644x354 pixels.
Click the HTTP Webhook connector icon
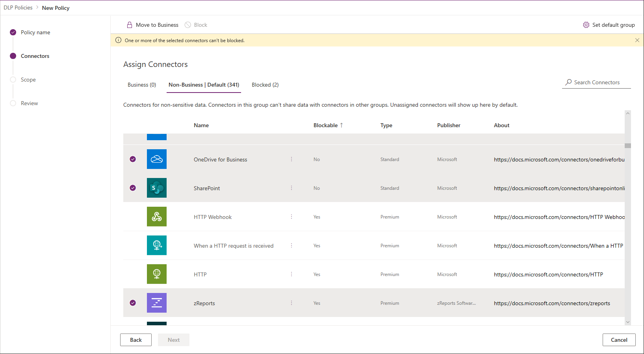coord(157,217)
